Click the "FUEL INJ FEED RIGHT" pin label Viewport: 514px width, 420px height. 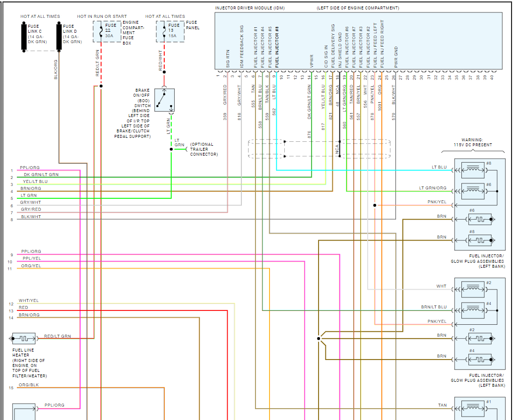(x=382, y=44)
